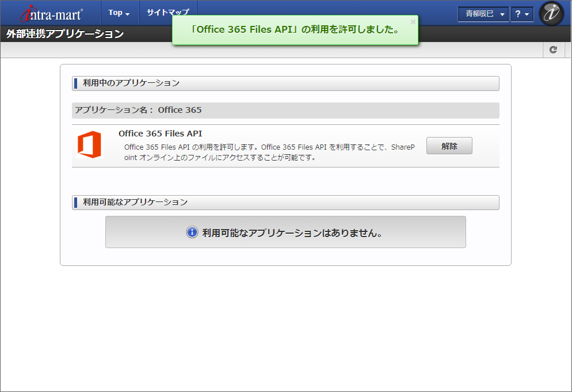
Task: Open the サイトマップ menu item
Action: 168,13
